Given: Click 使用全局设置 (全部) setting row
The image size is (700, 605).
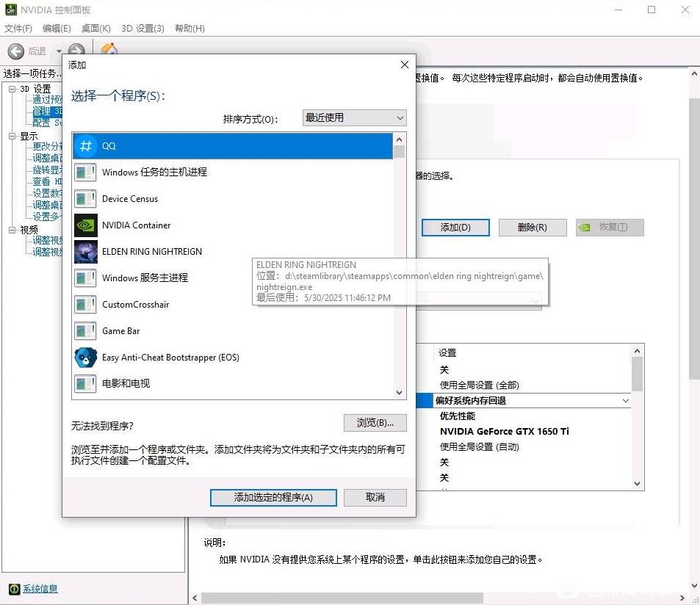Looking at the screenshot, I should (x=479, y=385).
